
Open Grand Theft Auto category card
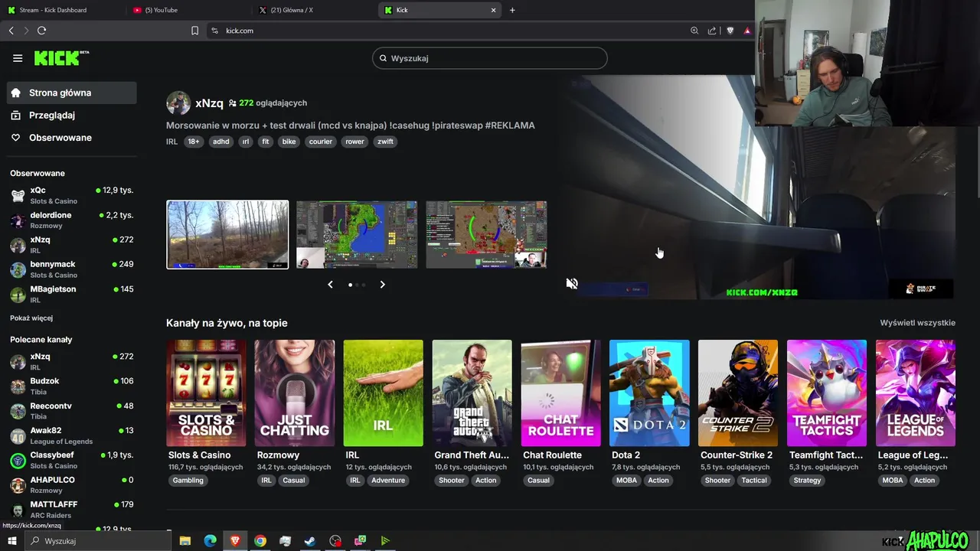tap(472, 393)
